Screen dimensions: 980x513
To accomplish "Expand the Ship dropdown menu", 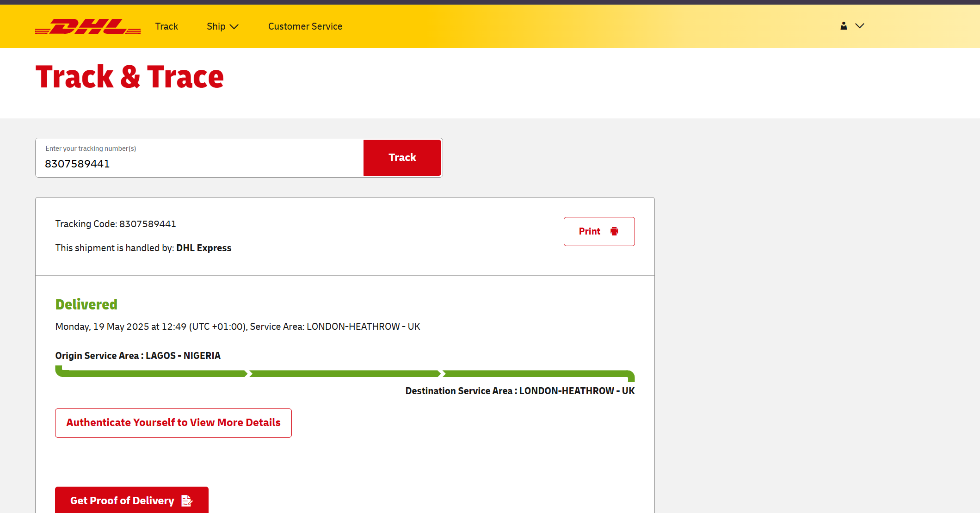I will [x=222, y=26].
